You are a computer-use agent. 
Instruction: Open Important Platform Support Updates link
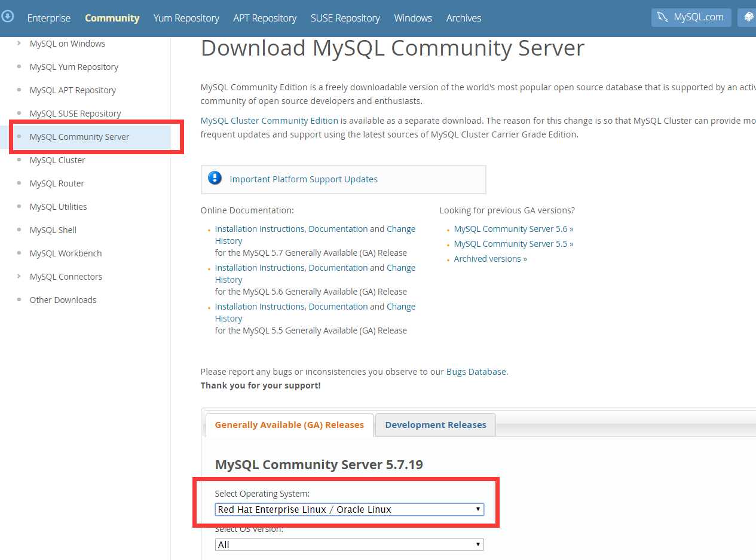[304, 179]
